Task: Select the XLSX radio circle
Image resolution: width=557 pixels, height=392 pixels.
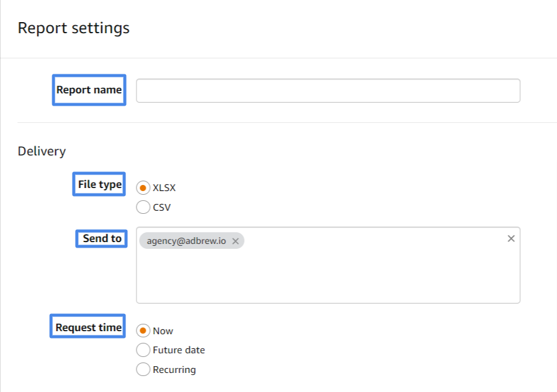Action: (x=143, y=188)
